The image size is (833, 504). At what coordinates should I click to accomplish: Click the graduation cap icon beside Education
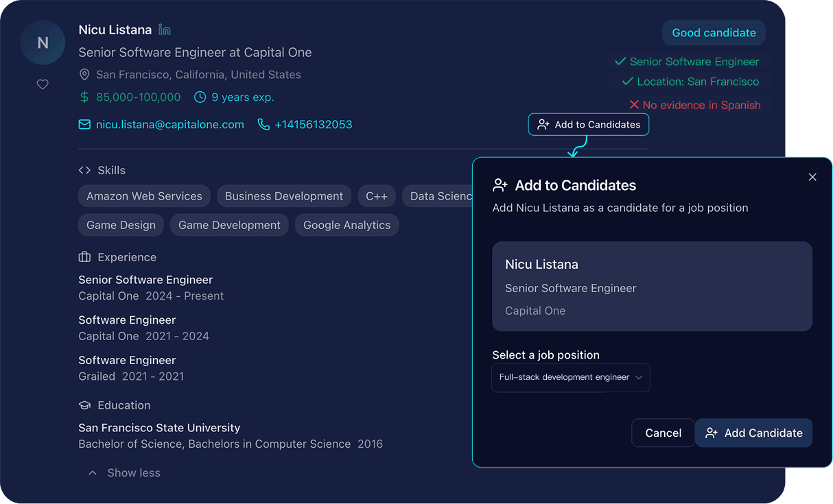pos(84,405)
